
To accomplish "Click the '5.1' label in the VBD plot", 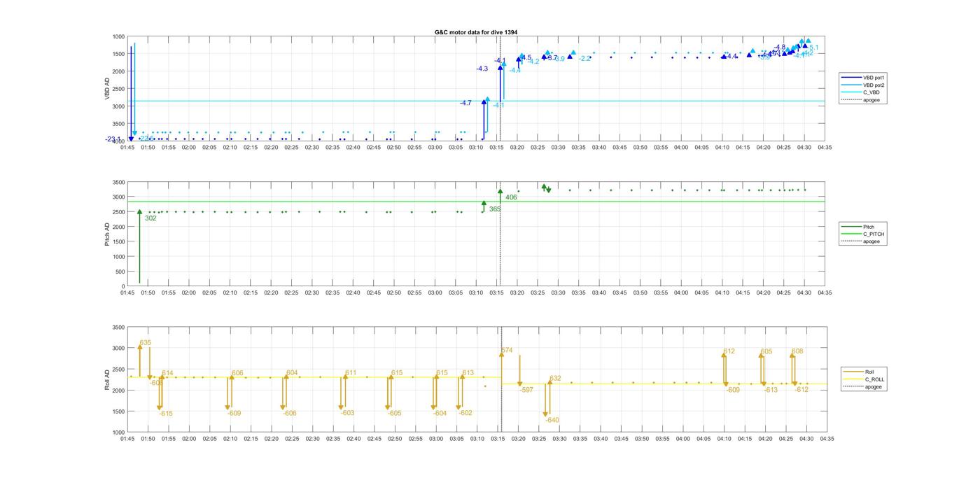I will (x=814, y=48).
